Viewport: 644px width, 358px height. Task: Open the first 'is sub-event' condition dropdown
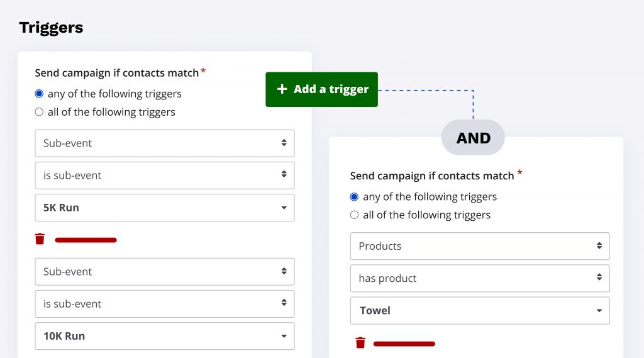[165, 176]
